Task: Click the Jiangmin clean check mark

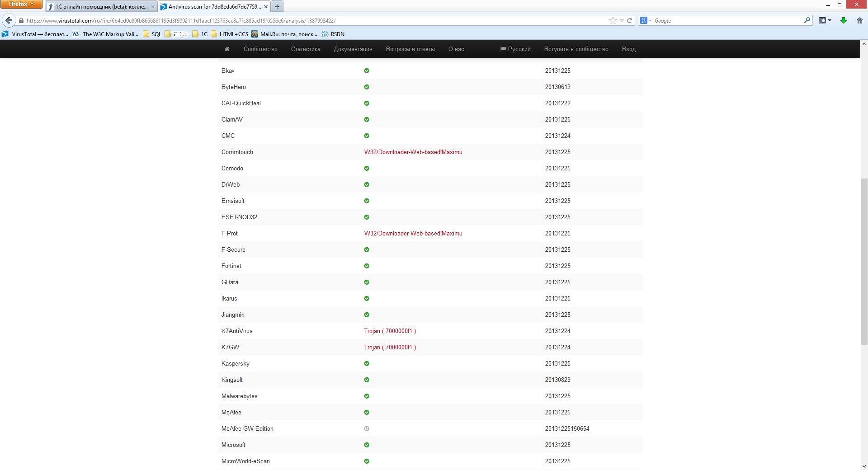Action: coord(367,315)
